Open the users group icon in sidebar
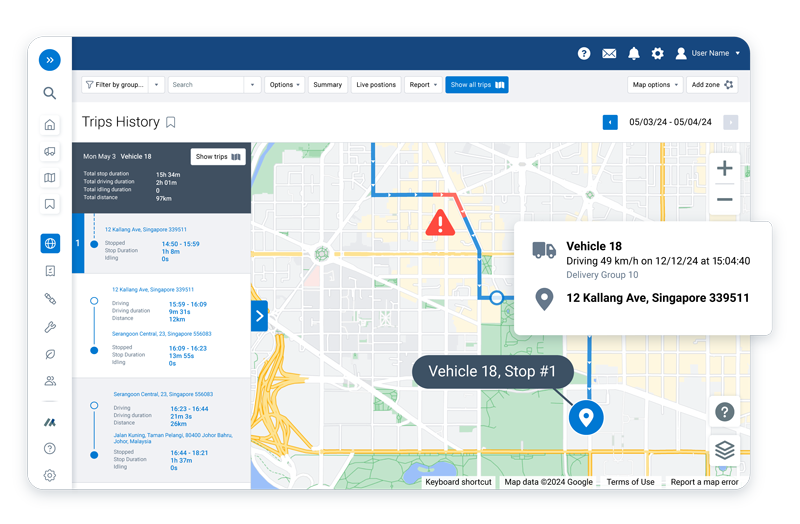This screenshot has height=524, width=800. click(50, 381)
